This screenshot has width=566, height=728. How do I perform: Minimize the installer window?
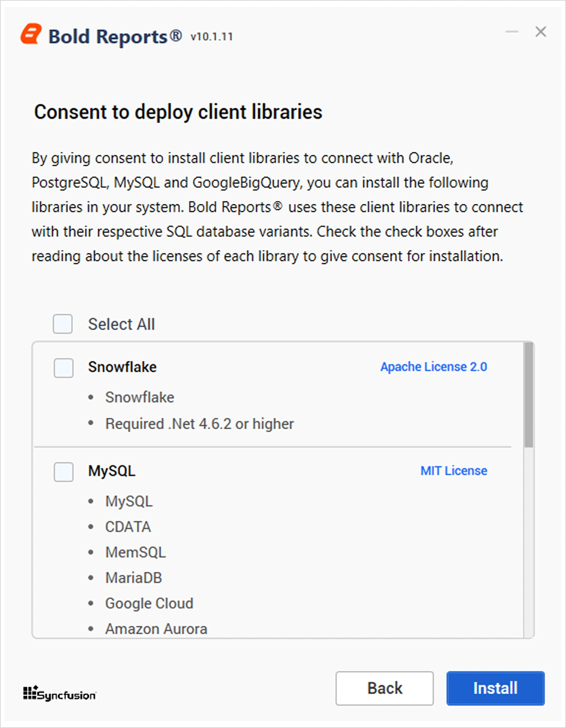pos(511,32)
